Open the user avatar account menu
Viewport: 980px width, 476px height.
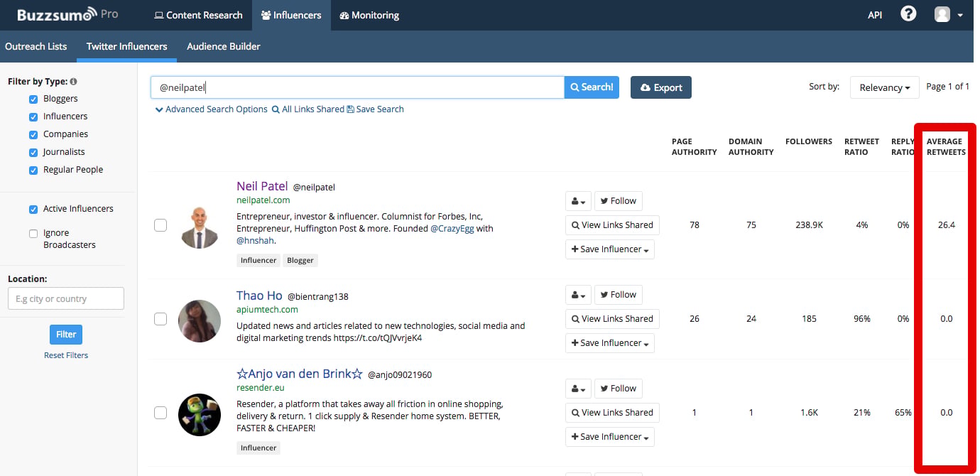click(x=949, y=14)
